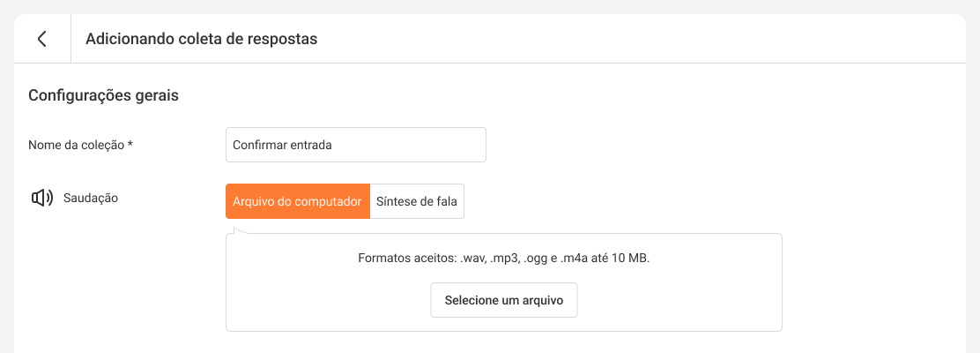Image resolution: width=980 pixels, height=353 pixels.
Task: Click the Adicionando coleta de respostas title
Action: coord(201,39)
